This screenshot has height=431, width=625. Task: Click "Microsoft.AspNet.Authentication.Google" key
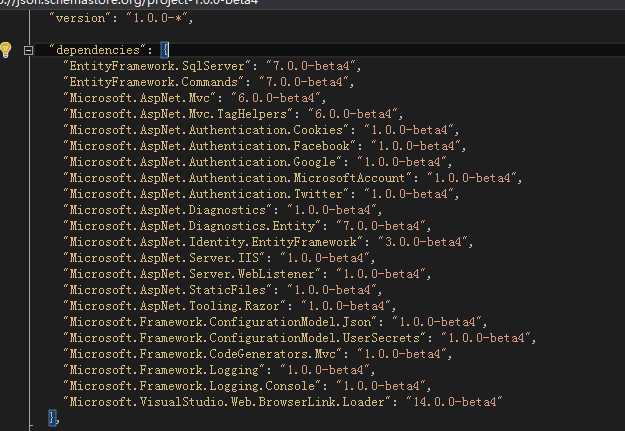point(202,162)
